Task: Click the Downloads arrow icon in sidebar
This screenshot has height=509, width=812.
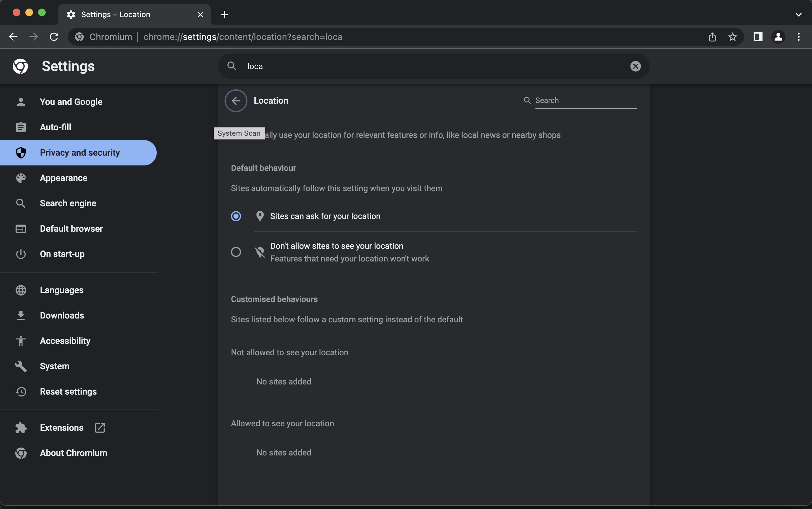Action: [x=21, y=315]
